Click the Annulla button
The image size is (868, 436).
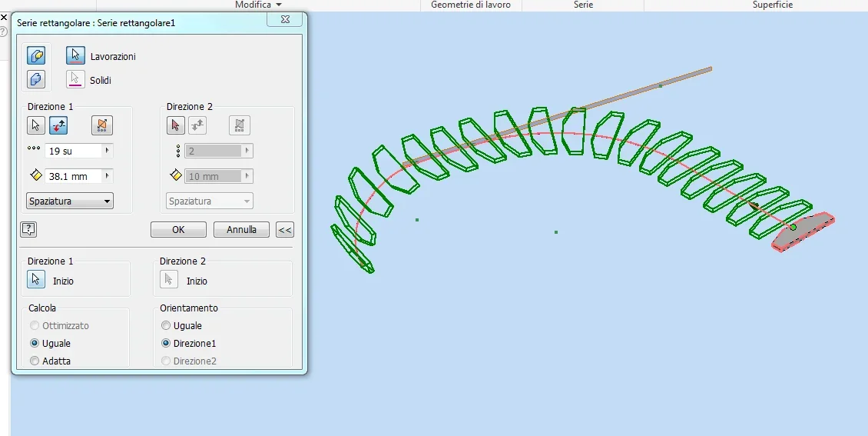[241, 229]
